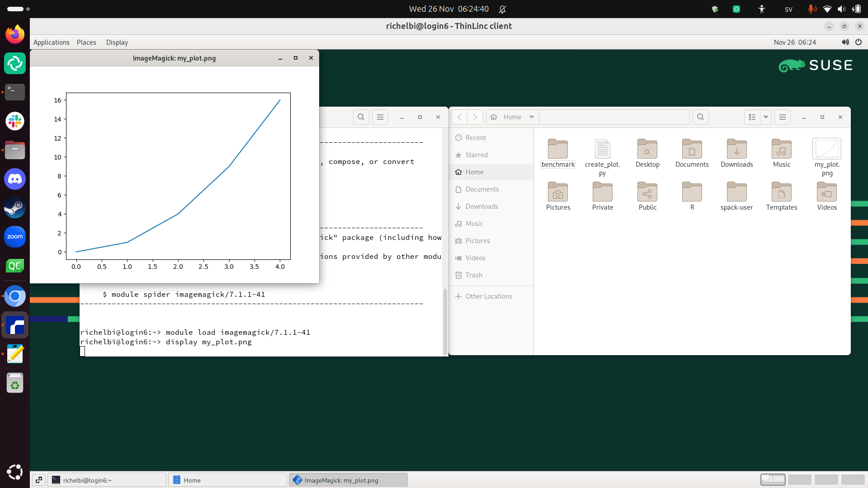Open the terminal hamburger menu
The image size is (868, 488).
pyautogui.click(x=380, y=117)
